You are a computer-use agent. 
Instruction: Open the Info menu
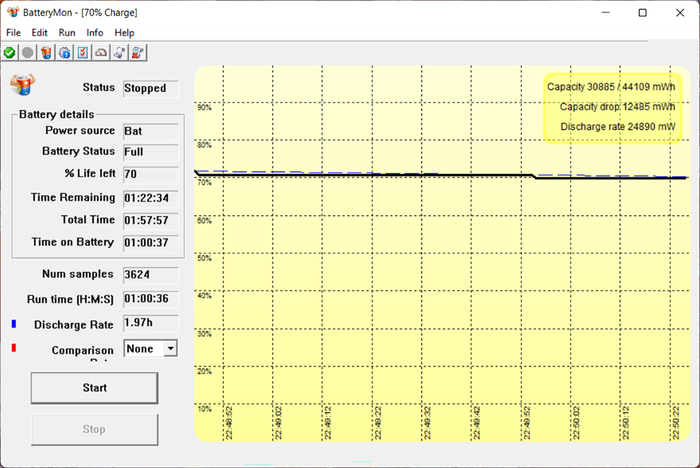point(95,33)
